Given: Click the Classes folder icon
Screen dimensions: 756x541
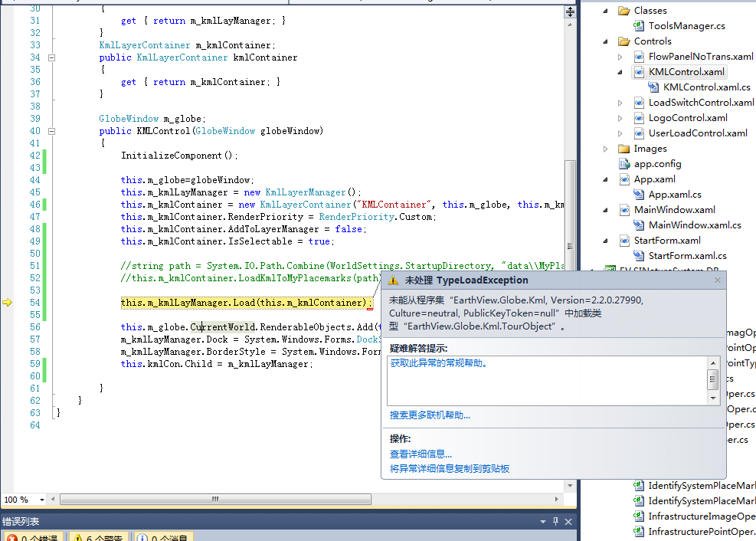Looking at the screenshot, I should pos(624,11).
